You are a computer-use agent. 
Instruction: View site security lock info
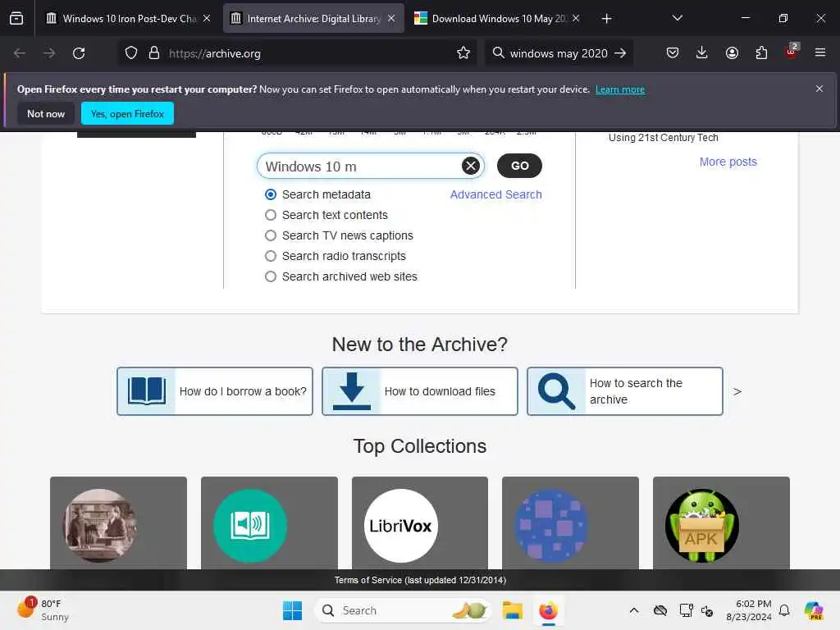tap(154, 53)
